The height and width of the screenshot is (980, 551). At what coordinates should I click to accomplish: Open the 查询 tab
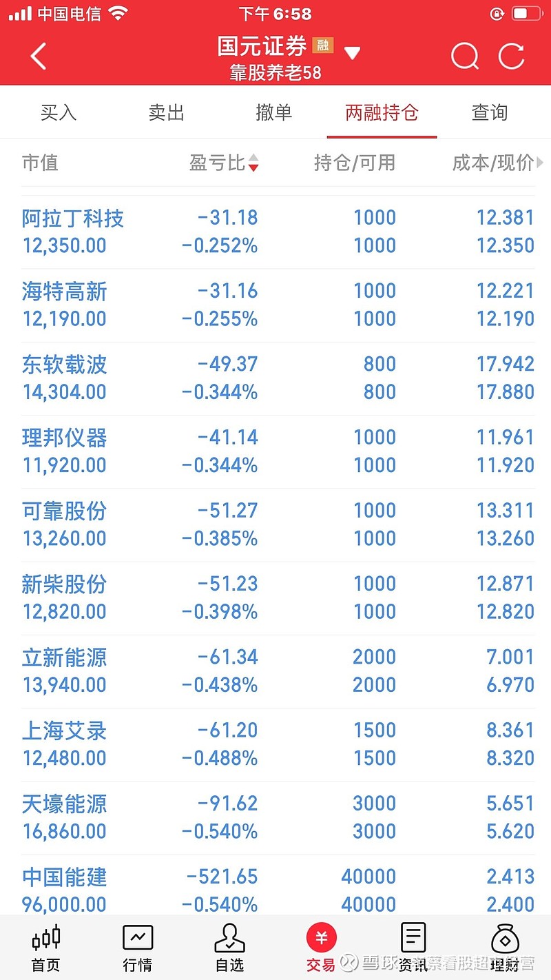click(x=489, y=112)
